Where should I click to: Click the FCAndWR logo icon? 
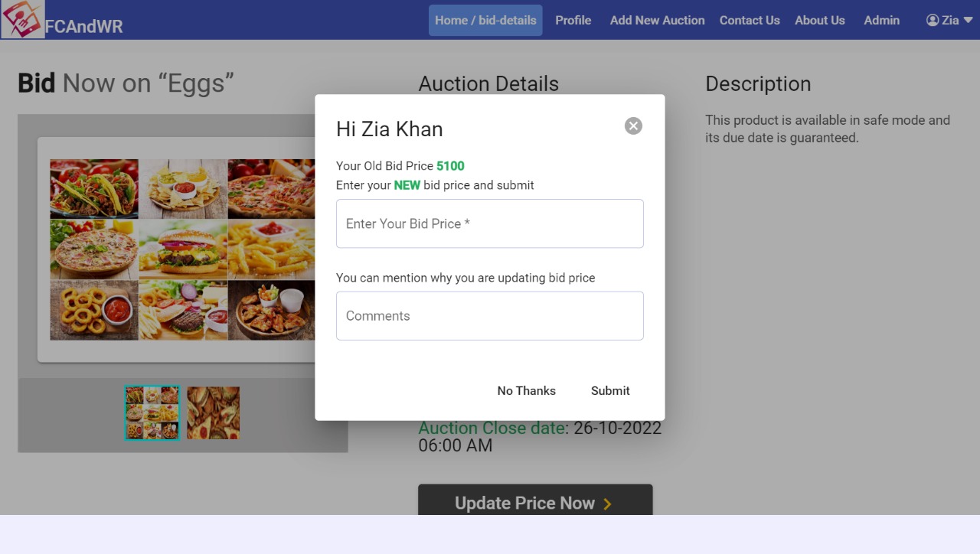22,20
